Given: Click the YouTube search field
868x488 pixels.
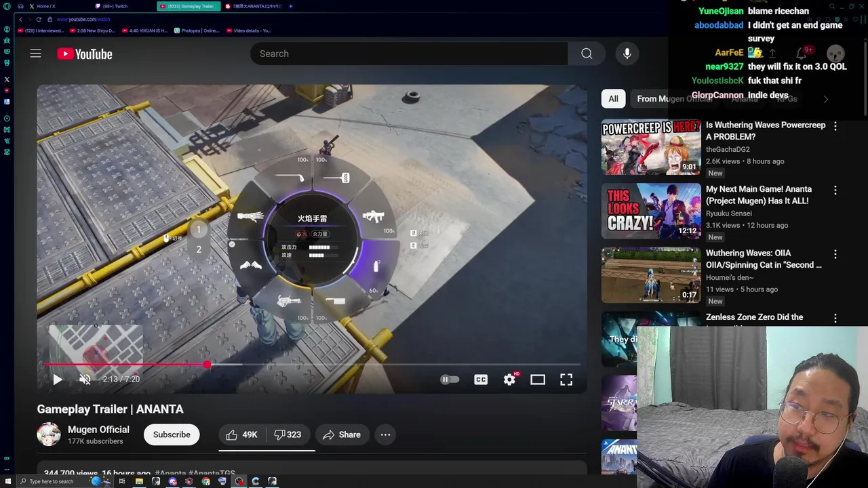Looking at the screenshot, I should (x=409, y=54).
